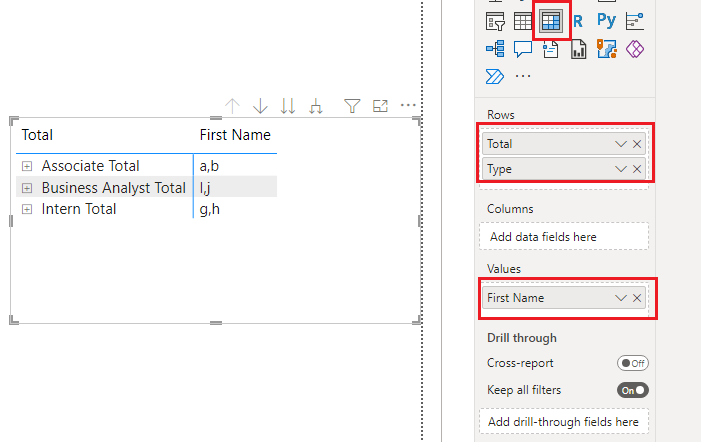
Task: Choose the Python visual icon
Action: (607, 21)
